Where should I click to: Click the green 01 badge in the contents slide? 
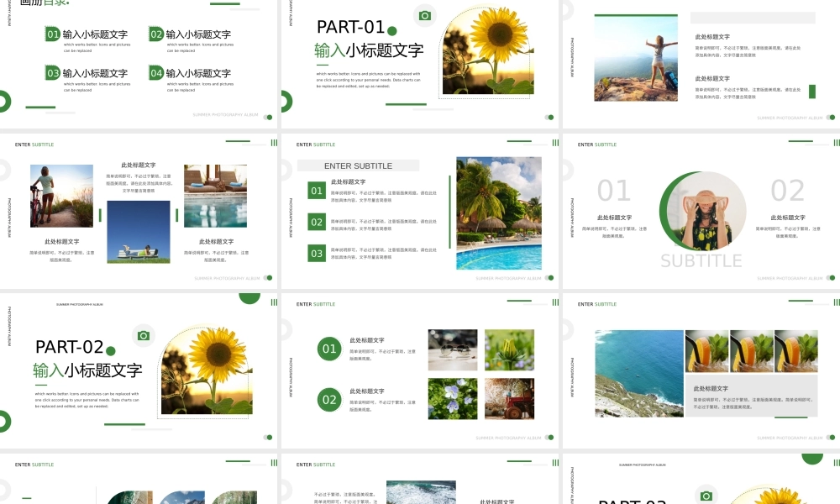pyautogui.click(x=52, y=34)
